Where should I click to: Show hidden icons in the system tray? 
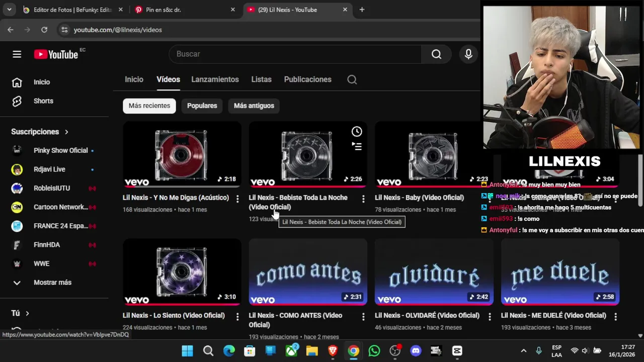pos(523,350)
